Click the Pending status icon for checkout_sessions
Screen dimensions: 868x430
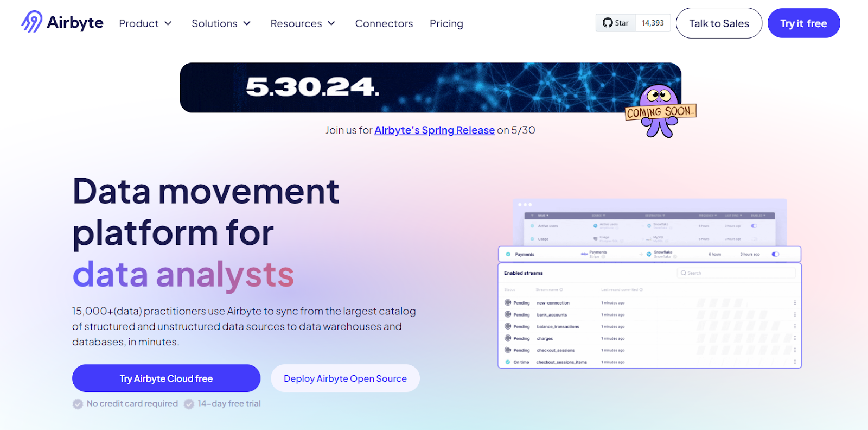508,350
